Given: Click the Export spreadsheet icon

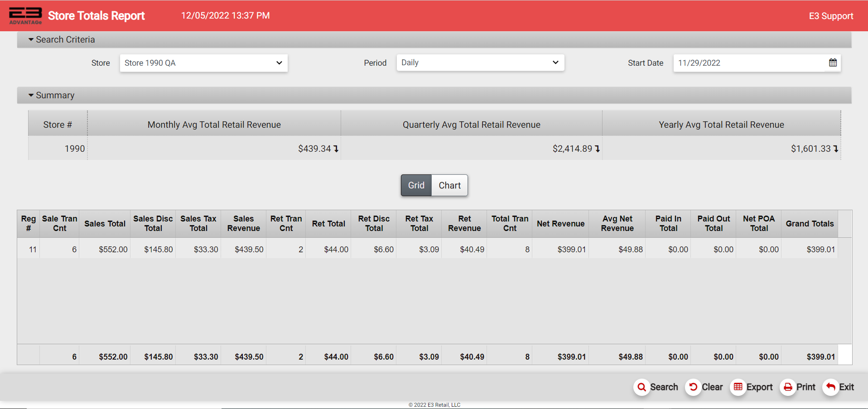Looking at the screenshot, I should click(x=738, y=387).
